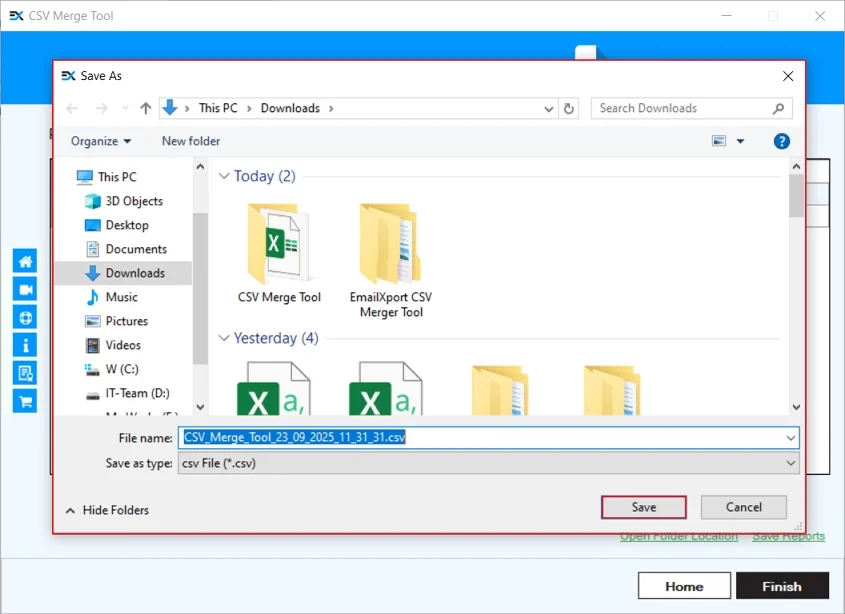Select the Downloads folder in the tree
Viewport: 845px width, 614px height.
coord(134,272)
